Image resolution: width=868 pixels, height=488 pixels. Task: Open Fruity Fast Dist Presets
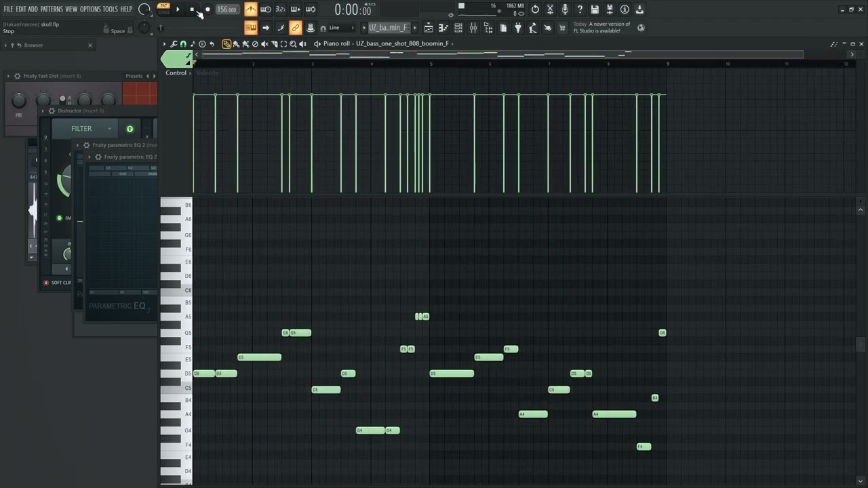pos(134,76)
